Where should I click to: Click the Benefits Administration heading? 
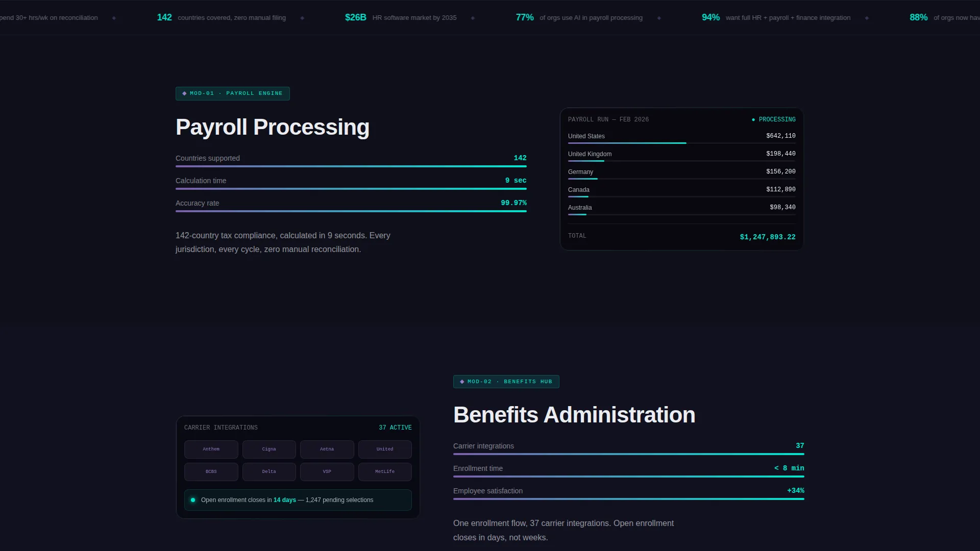[x=574, y=415]
